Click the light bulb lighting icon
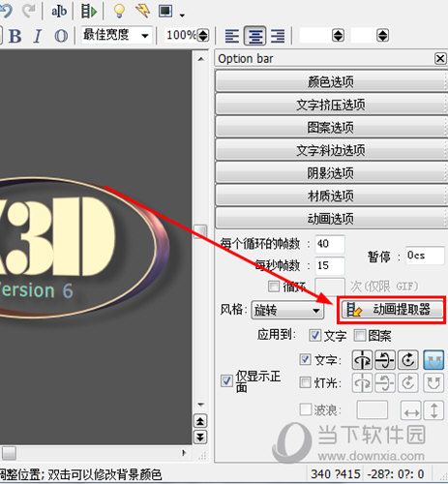The image size is (448, 484). (x=119, y=11)
